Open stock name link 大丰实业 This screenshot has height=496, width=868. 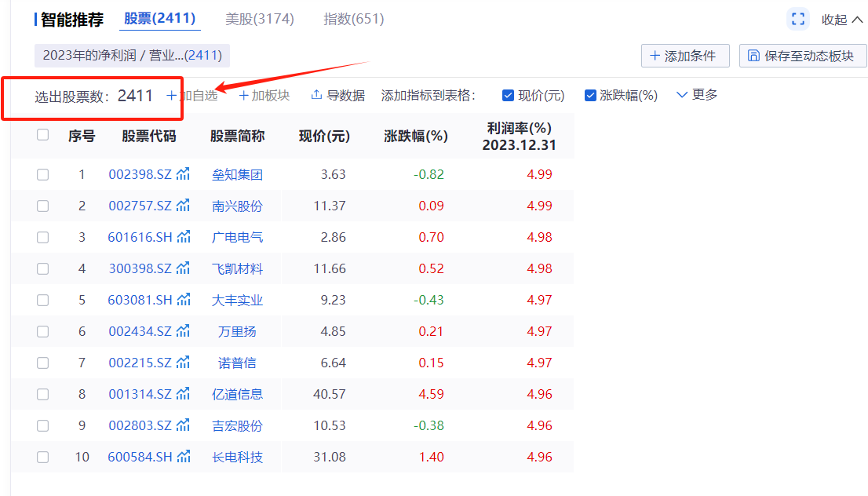coord(238,301)
